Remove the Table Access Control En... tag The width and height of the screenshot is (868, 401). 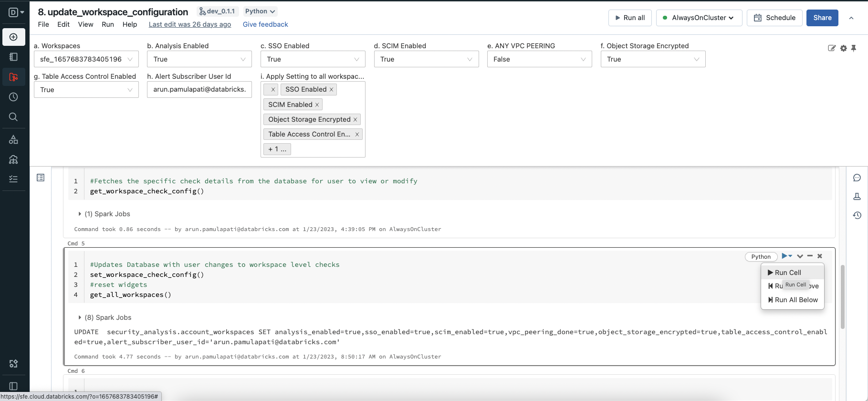[357, 135]
